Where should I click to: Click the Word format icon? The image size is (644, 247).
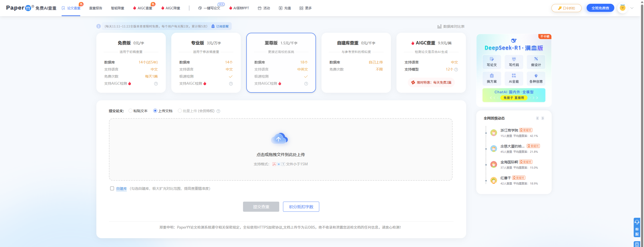(x=279, y=164)
